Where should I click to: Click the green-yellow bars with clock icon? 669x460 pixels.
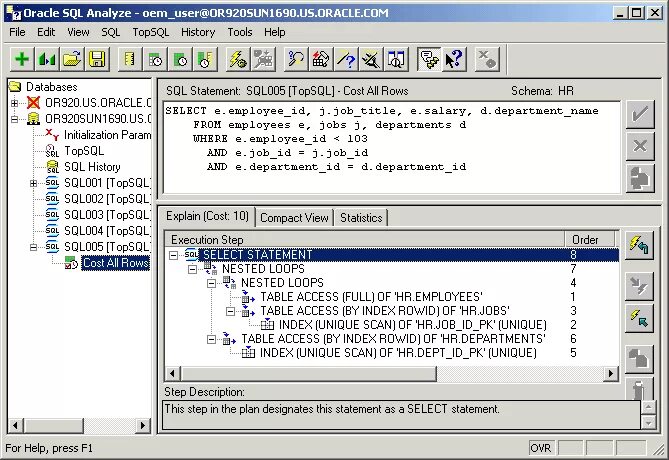pyautogui.click(x=205, y=59)
